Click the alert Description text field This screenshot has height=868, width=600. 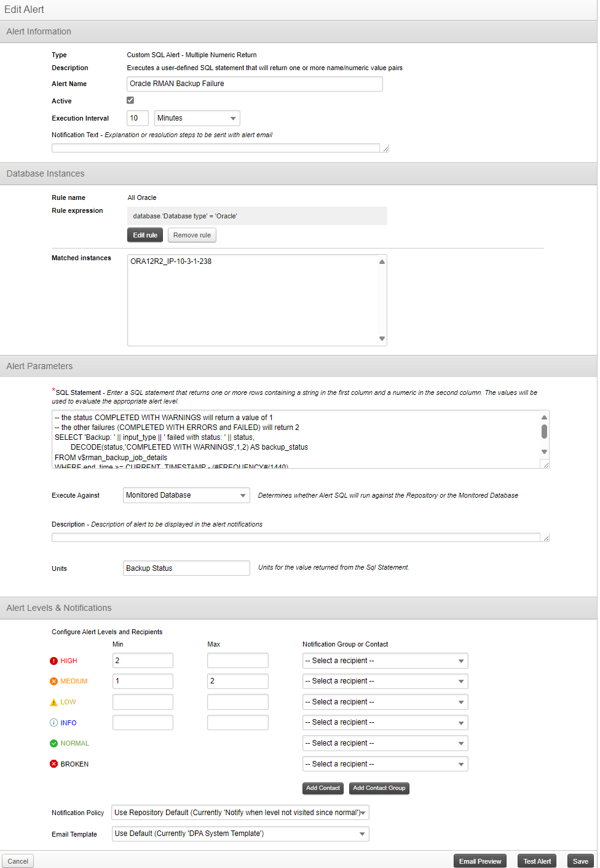pyautogui.click(x=296, y=537)
